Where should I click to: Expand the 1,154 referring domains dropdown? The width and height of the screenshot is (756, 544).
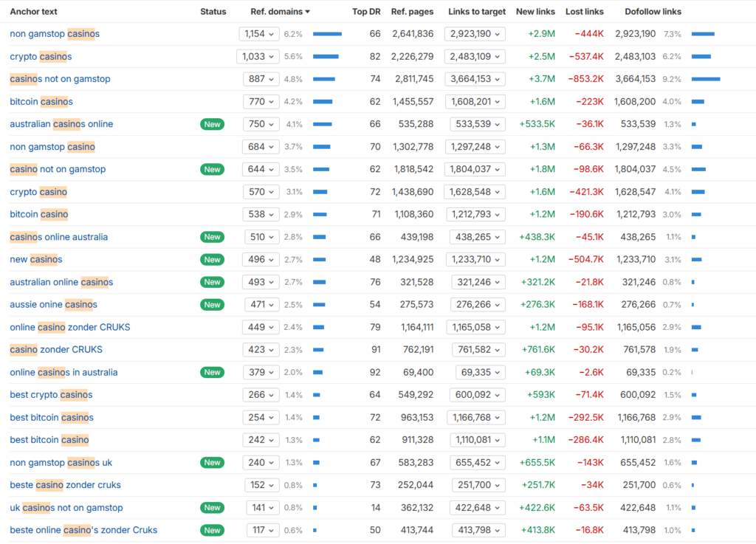tap(259, 34)
